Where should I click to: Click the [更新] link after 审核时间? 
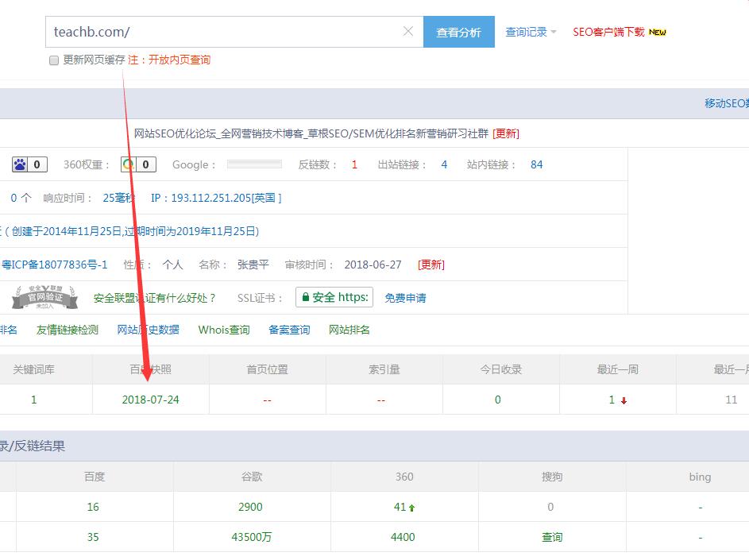click(x=430, y=265)
